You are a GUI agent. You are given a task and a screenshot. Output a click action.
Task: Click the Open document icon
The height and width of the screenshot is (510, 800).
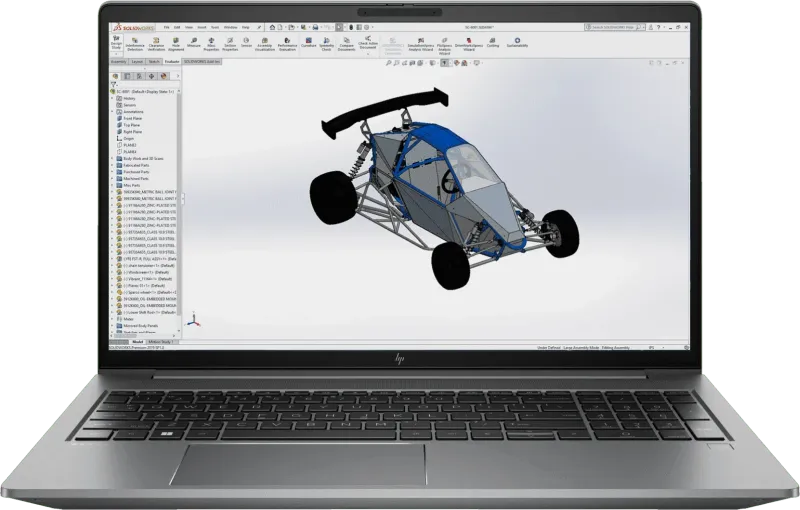[x=291, y=27]
